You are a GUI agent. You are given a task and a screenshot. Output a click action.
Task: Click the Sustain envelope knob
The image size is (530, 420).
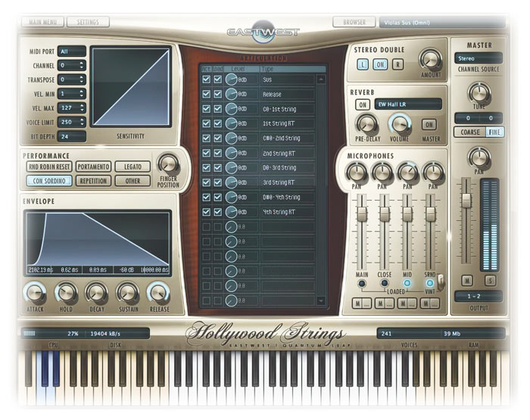[x=128, y=293]
